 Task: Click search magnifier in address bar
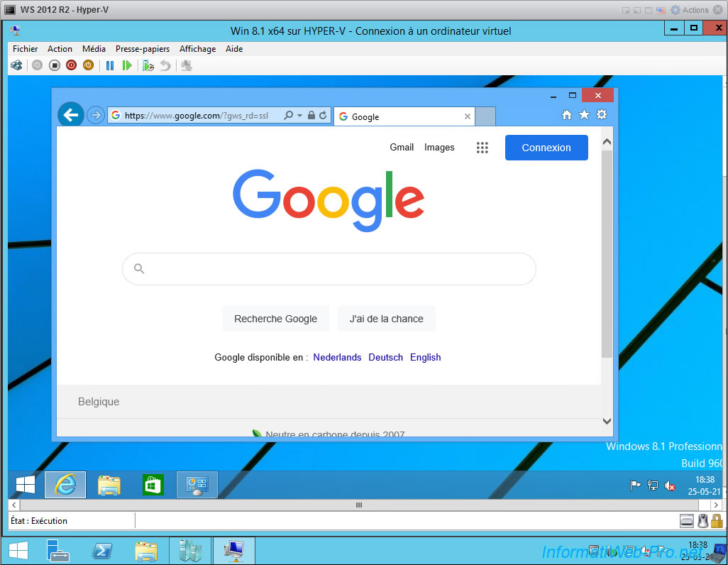coord(288,115)
